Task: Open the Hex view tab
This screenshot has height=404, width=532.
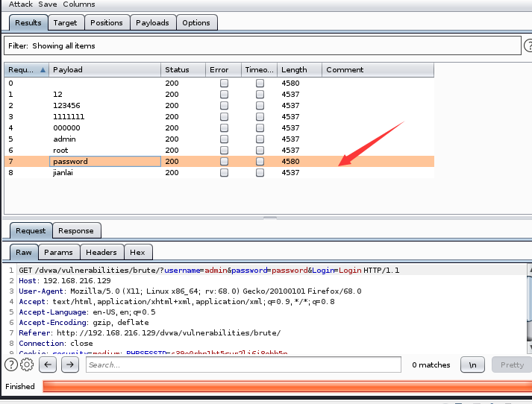Action: pyautogui.click(x=138, y=253)
